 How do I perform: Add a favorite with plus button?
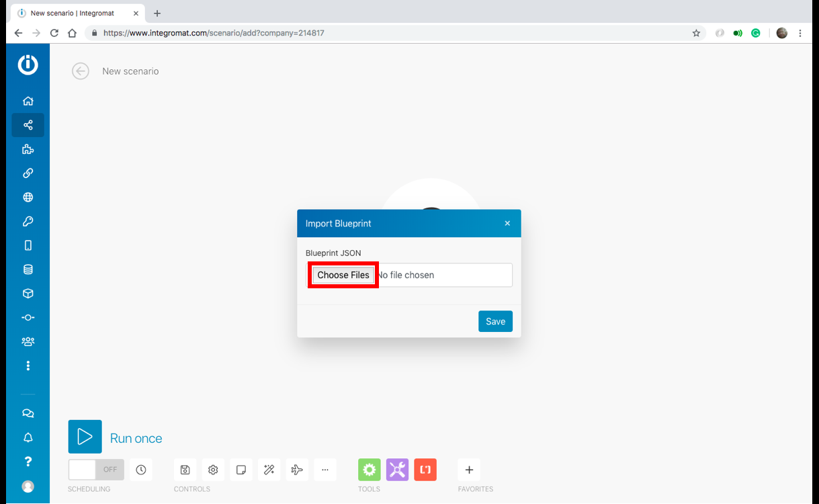click(x=469, y=470)
